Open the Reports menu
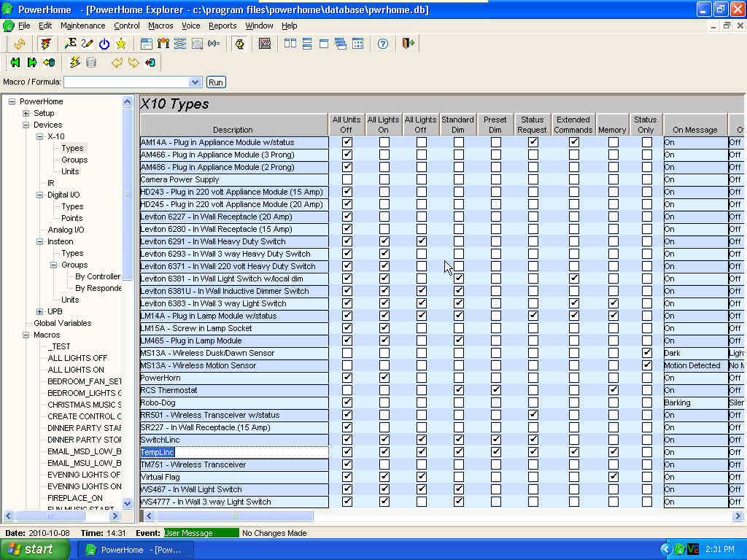This screenshot has width=747, height=560. [222, 26]
